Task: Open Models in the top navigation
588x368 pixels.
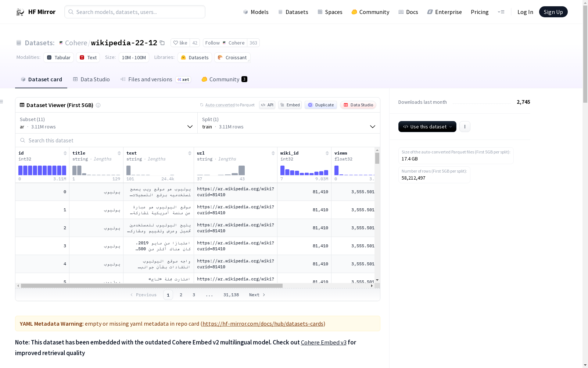Action: pyautogui.click(x=256, y=12)
